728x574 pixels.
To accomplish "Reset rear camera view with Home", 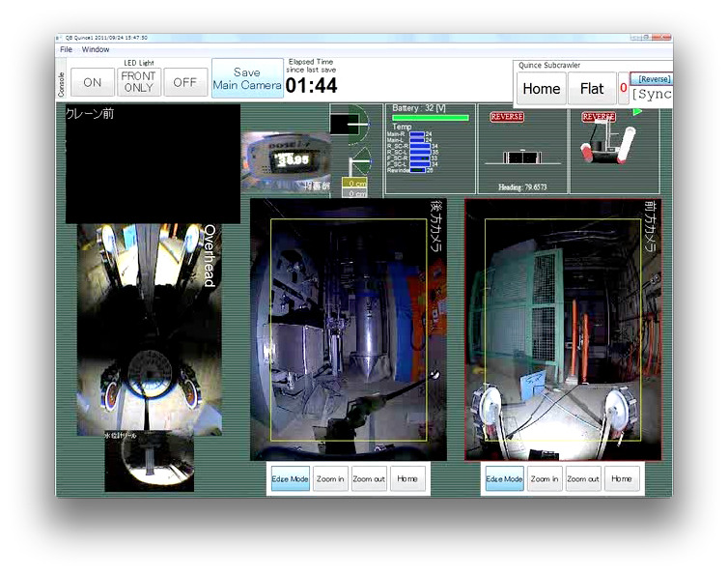I will (x=407, y=478).
